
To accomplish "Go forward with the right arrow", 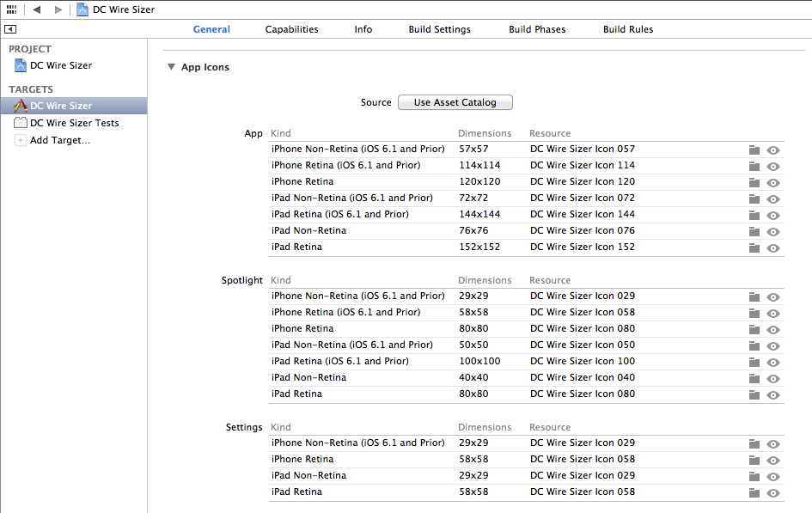I will click(58, 9).
